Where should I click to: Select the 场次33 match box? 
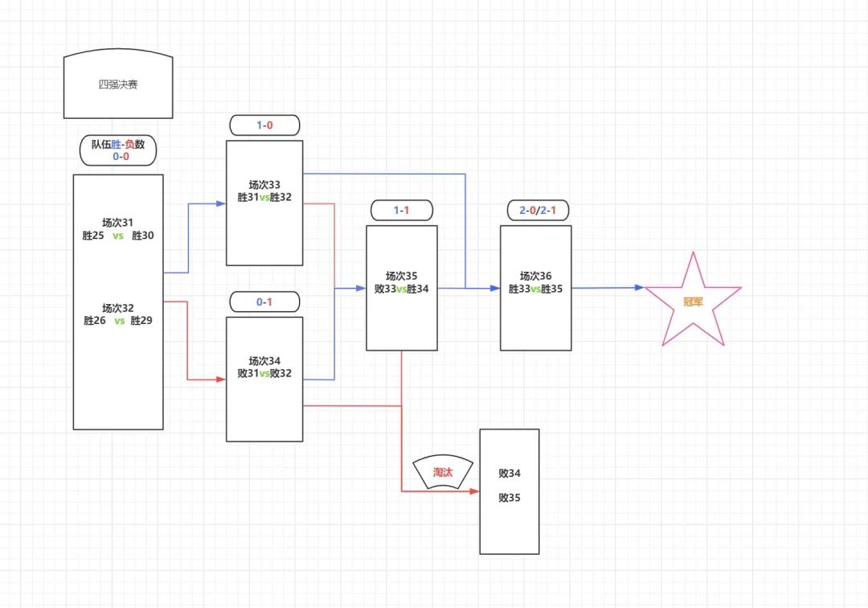[x=264, y=203]
